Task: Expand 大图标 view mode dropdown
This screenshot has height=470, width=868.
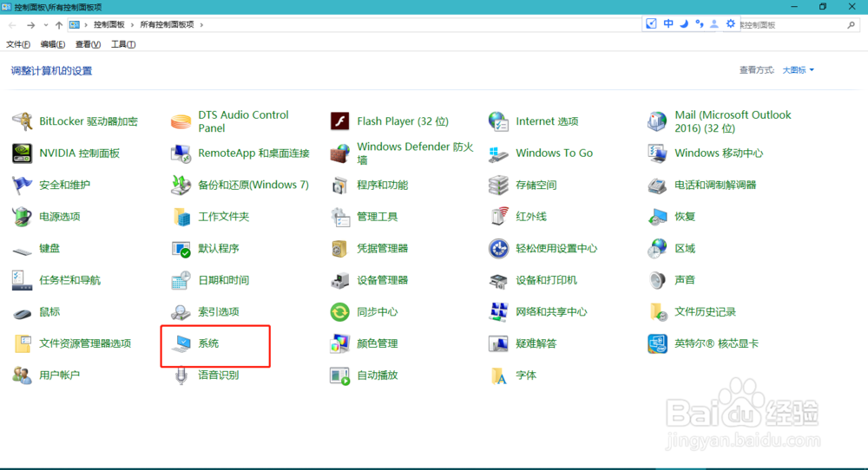Action: pos(798,70)
